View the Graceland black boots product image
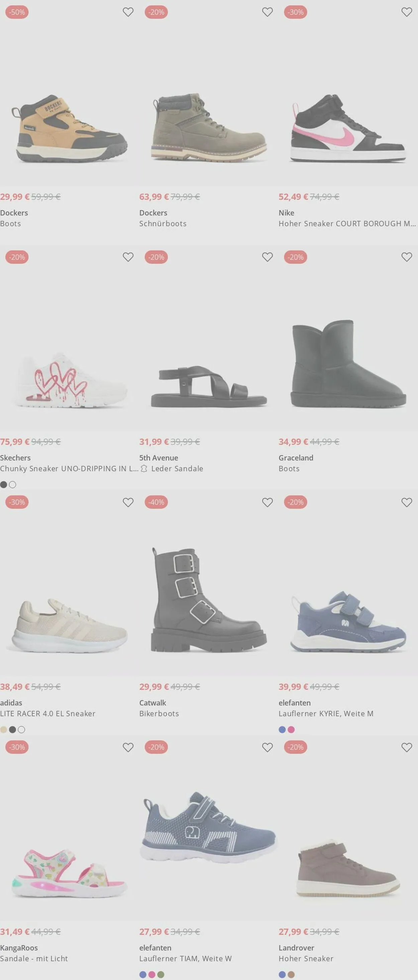The width and height of the screenshot is (418, 980). (348, 364)
